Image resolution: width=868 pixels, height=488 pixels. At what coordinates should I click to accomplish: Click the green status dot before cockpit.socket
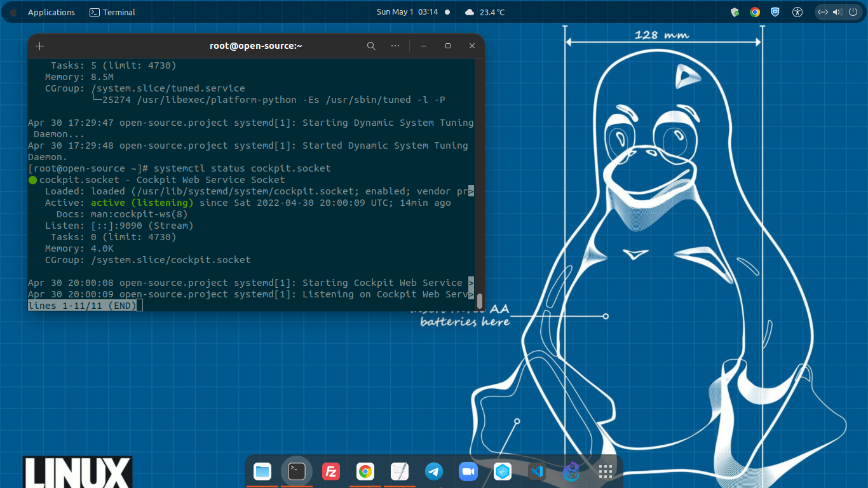33,180
